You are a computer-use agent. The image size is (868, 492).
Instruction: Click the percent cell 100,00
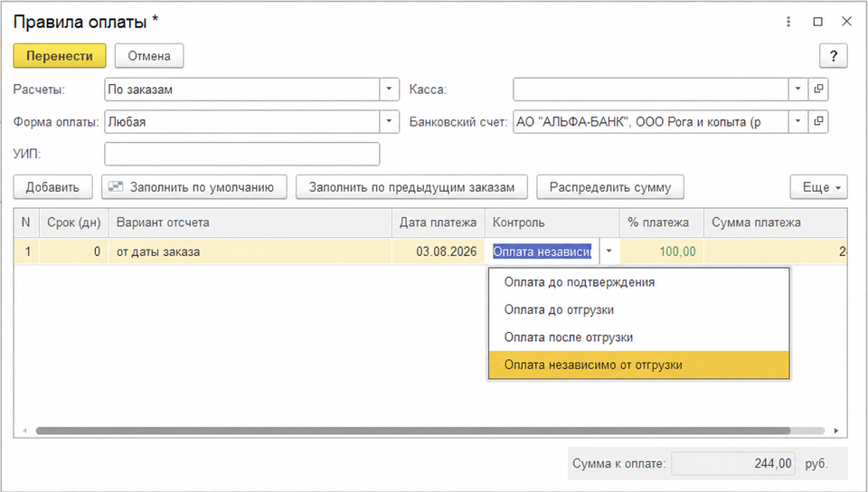662,251
